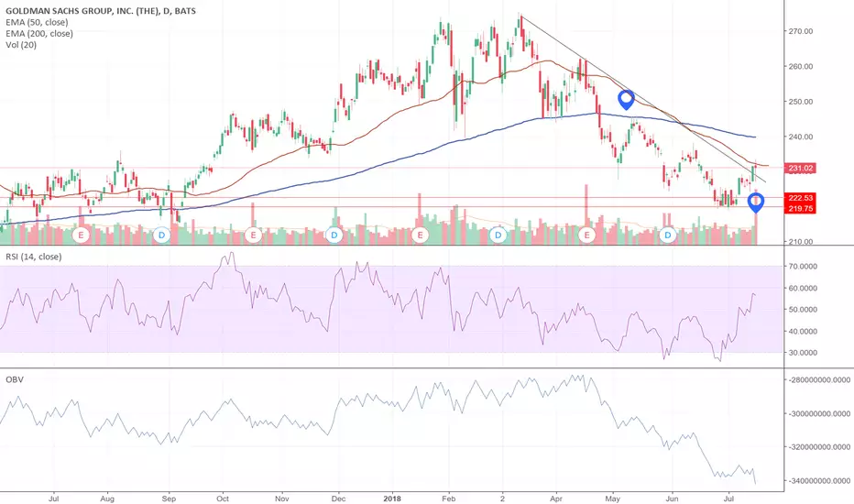
Task: Click the OBV -320000000.0000 axis value
Action: pyautogui.click(x=819, y=447)
